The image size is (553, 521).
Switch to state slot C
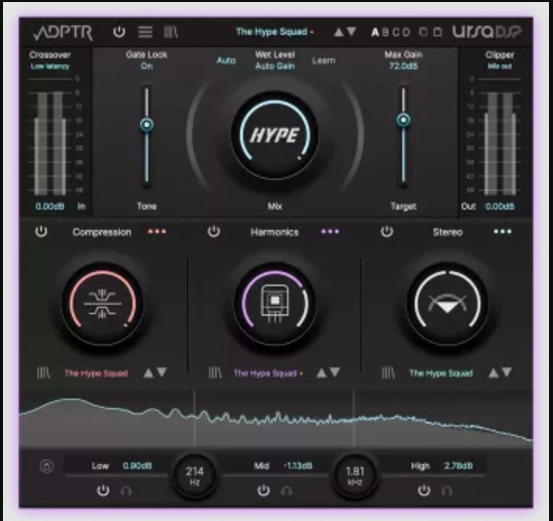396,32
